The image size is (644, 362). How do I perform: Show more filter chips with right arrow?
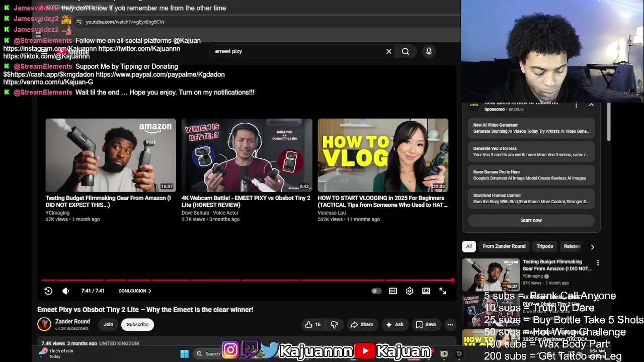tap(592, 247)
